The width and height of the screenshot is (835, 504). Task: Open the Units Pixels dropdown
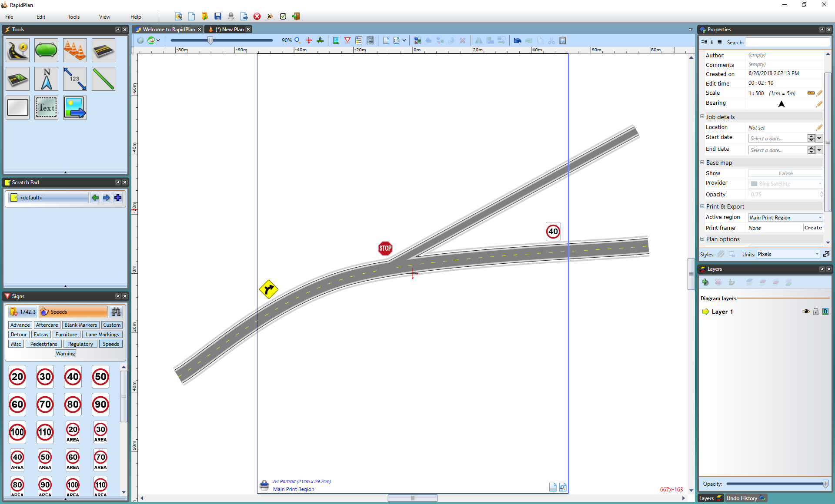click(x=817, y=254)
